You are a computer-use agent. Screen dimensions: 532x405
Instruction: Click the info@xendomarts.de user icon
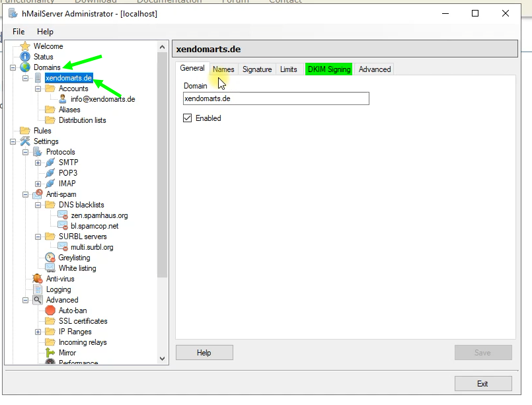(63, 99)
